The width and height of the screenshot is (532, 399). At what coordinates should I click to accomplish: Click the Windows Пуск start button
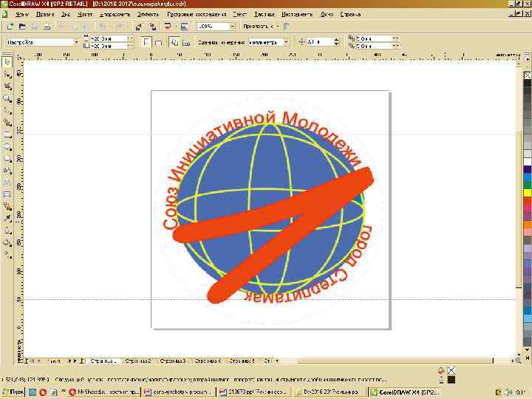coord(13,392)
